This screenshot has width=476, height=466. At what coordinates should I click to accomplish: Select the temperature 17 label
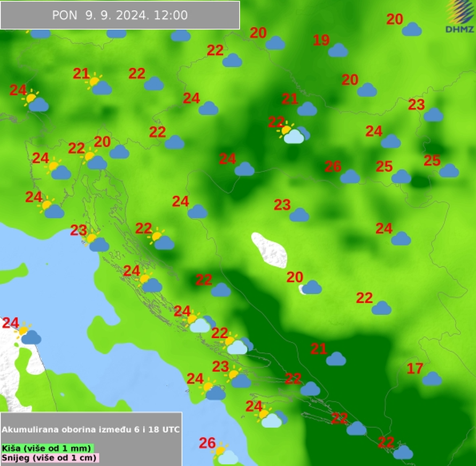(415, 368)
